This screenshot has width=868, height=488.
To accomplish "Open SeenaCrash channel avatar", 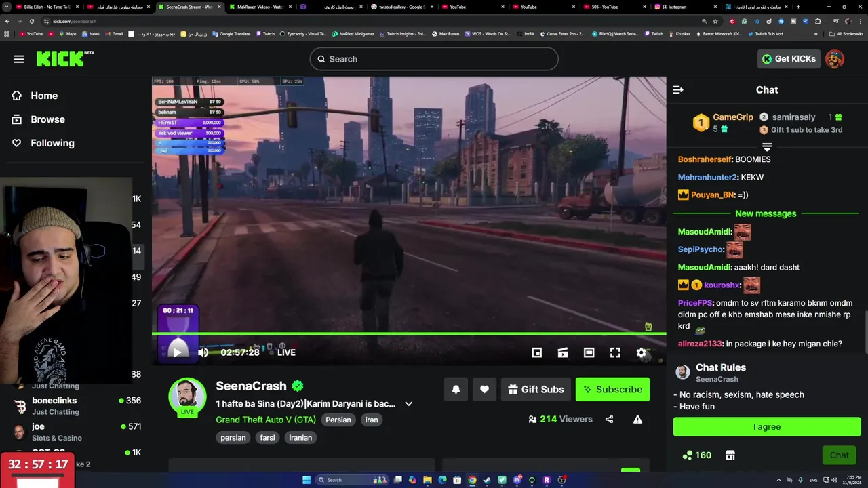I will pos(187,396).
